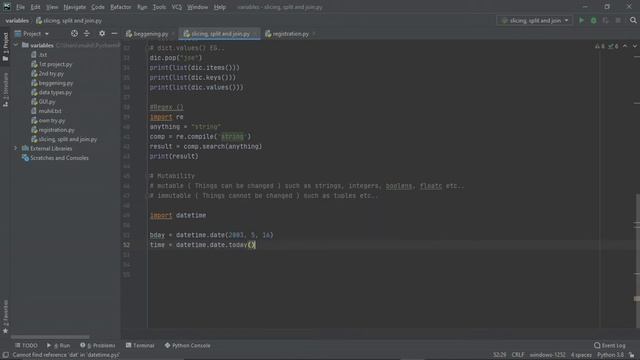
Task: Open the Run tool window
Action: [58, 345]
